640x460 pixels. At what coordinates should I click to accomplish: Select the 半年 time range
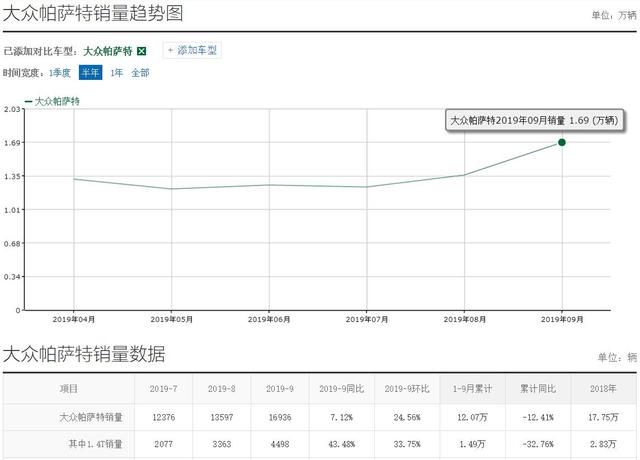tap(91, 73)
